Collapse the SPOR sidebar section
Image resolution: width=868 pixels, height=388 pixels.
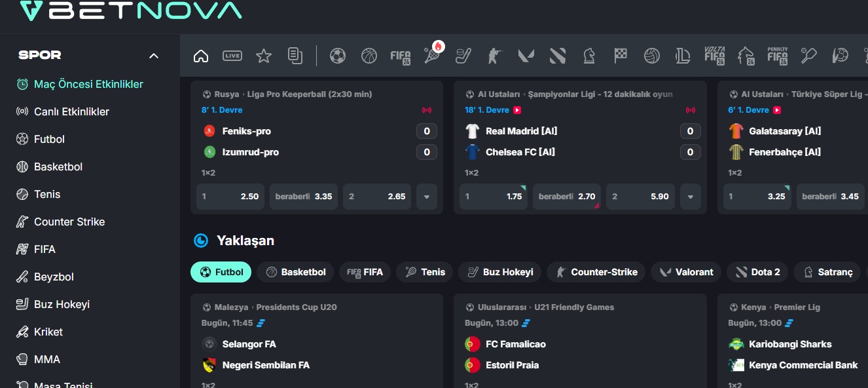(153, 55)
